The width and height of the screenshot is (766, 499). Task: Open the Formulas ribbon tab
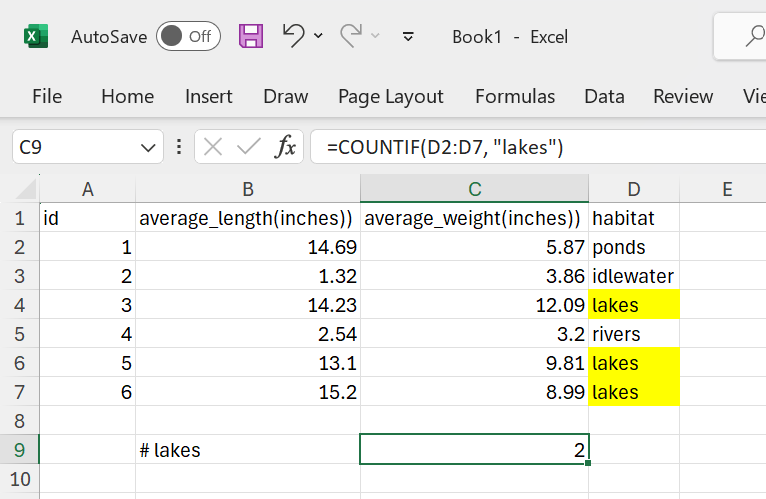(x=515, y=97)
